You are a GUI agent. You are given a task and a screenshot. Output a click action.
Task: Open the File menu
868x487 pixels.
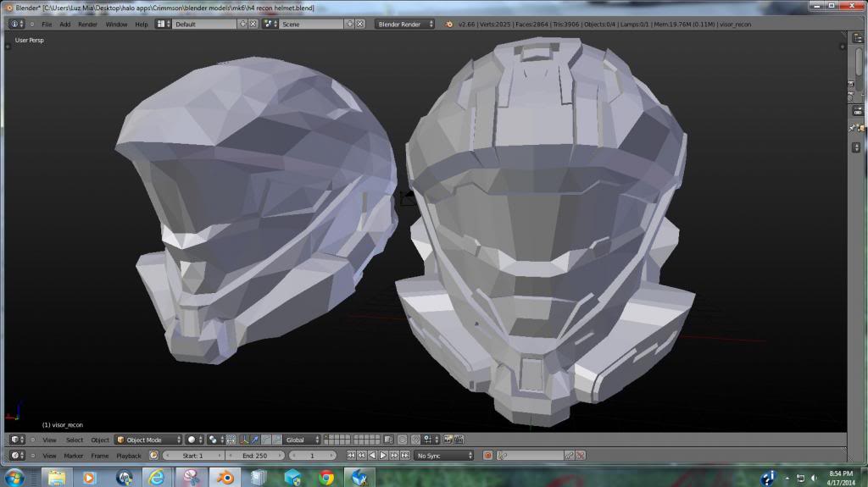click(47, 24)
